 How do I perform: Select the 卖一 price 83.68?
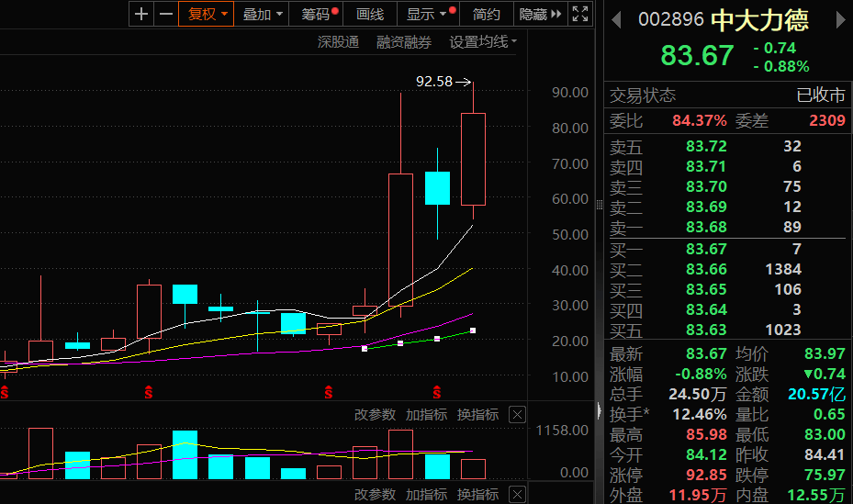tap(706, 227)
